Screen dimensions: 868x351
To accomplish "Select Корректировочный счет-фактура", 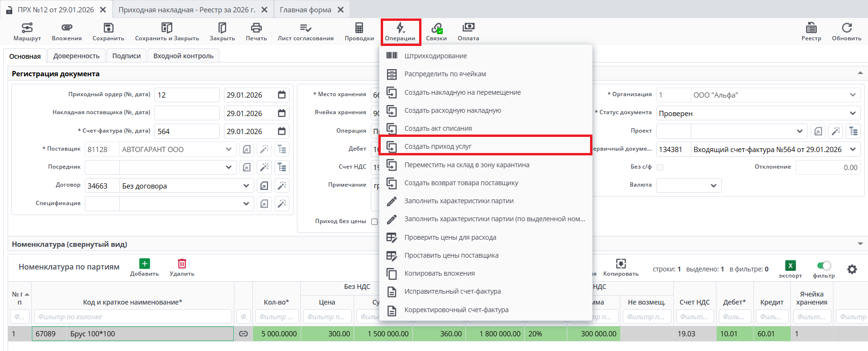I will pos(486,310).
